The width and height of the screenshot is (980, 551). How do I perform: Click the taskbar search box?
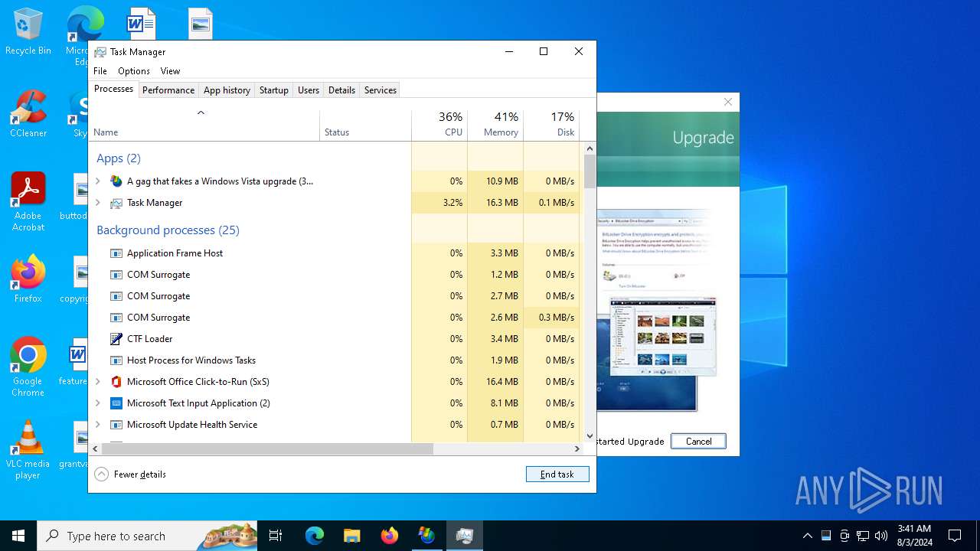(147, 536)
